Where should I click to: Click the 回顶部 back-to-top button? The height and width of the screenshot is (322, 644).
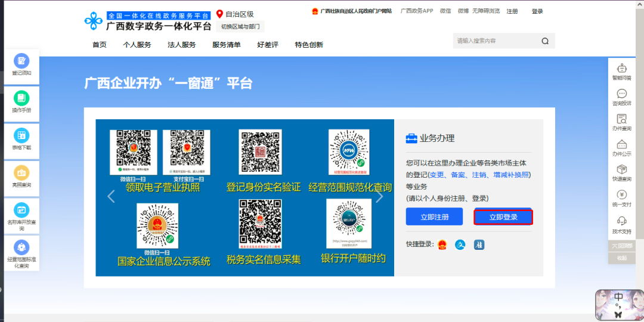[x=622, y=246]
